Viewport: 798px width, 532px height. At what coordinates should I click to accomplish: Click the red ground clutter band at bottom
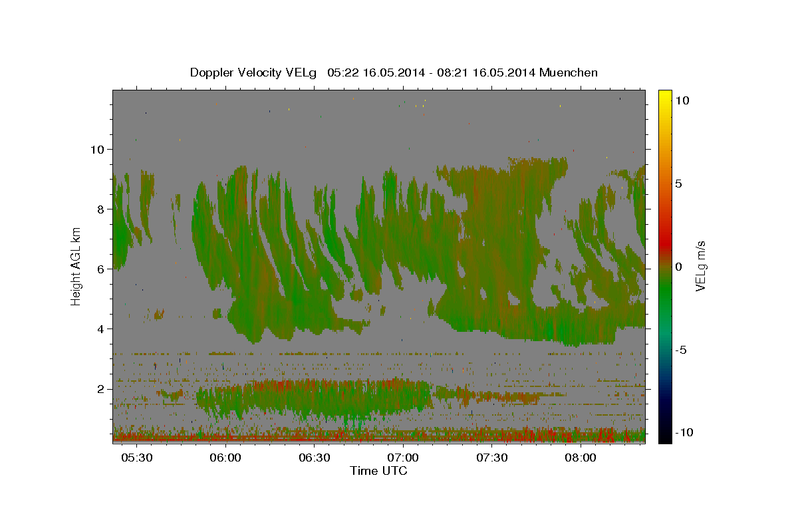379,438
